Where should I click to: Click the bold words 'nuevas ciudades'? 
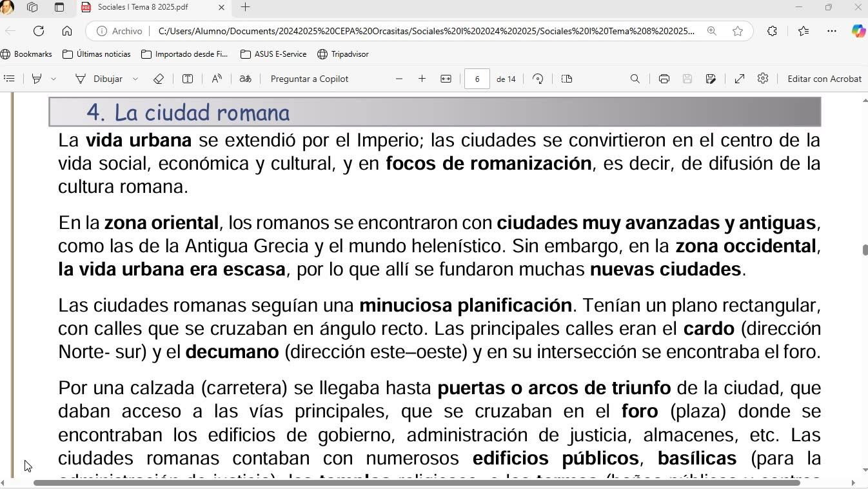click(x=666, y=269)
